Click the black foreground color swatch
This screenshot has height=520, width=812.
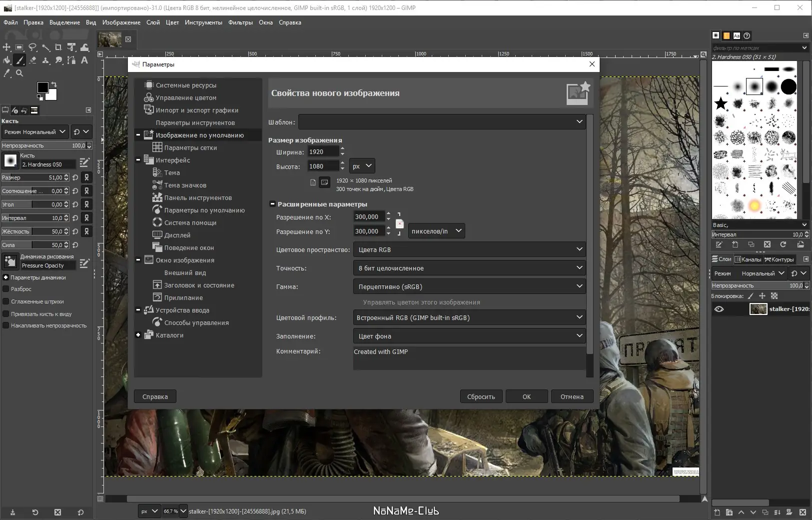coord(43,87)
